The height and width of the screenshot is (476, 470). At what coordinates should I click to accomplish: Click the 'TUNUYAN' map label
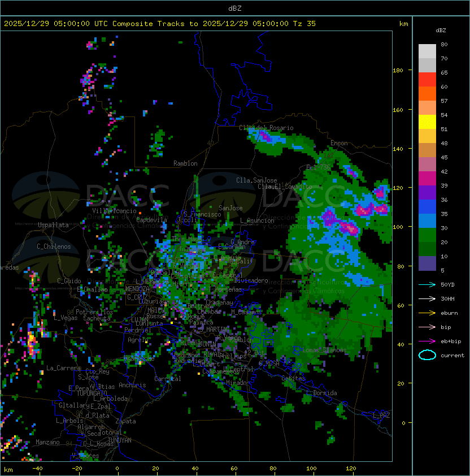[120, 440]
